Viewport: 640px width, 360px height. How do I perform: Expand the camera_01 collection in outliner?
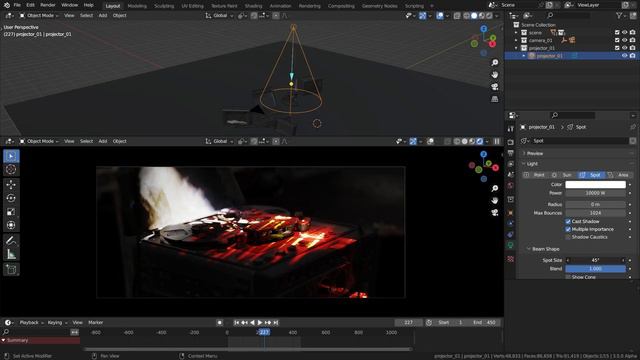coord(516,40)
